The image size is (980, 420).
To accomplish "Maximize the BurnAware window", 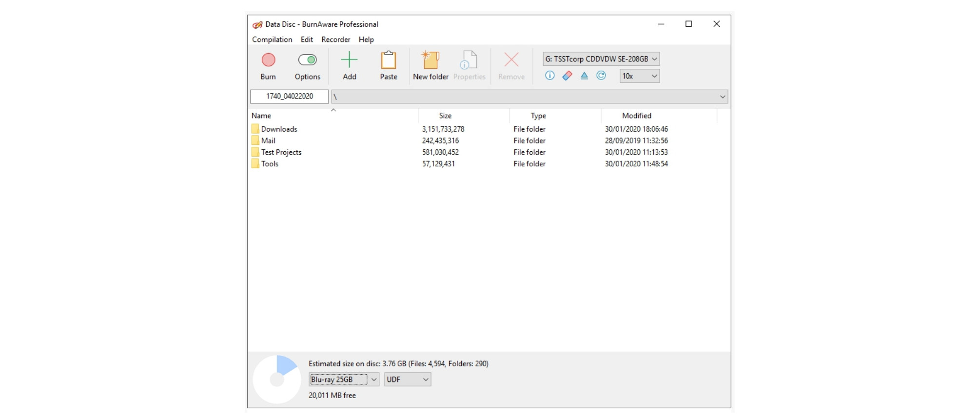I will [688, 24].
